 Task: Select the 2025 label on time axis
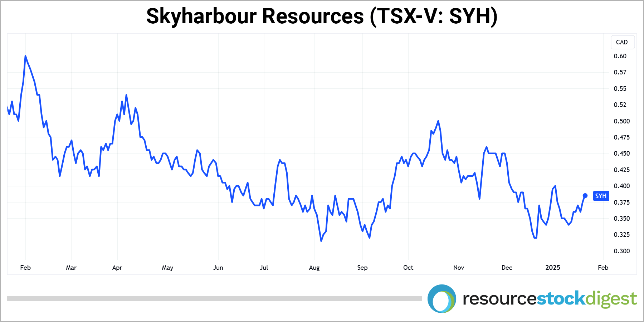click(552, 268)
